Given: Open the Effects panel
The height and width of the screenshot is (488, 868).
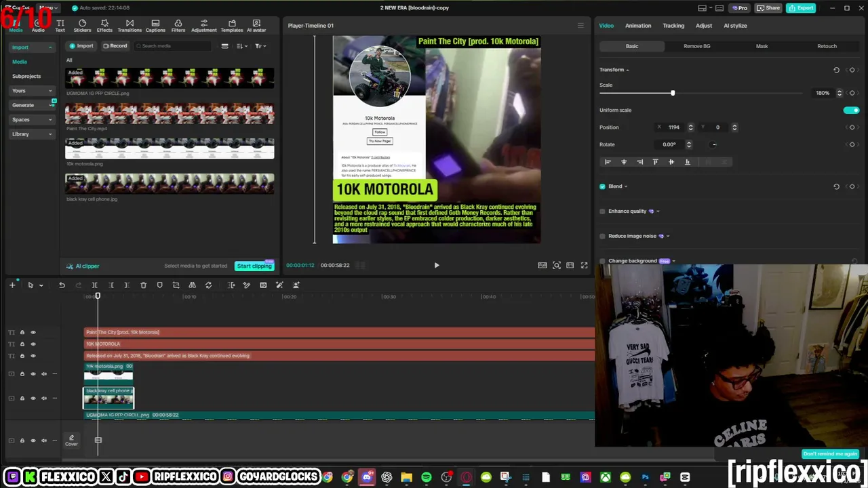Looking at the screenshot, I should coord(104,26).
